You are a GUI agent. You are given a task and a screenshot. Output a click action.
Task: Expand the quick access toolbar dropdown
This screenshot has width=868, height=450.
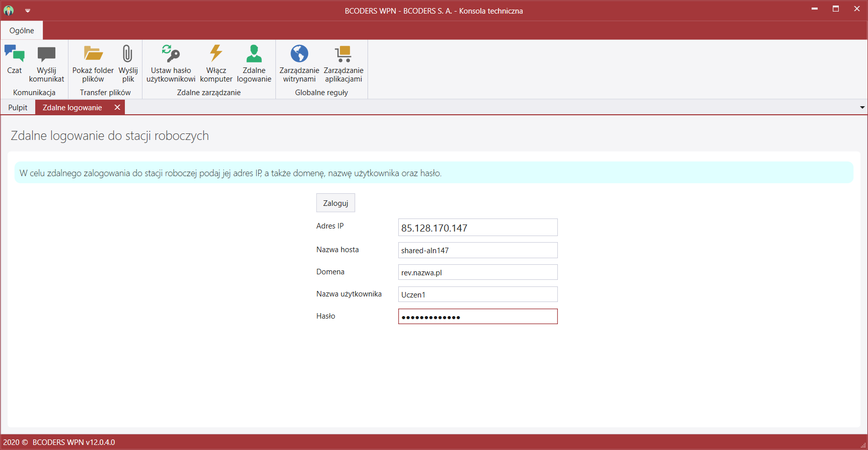click(28, 11)
